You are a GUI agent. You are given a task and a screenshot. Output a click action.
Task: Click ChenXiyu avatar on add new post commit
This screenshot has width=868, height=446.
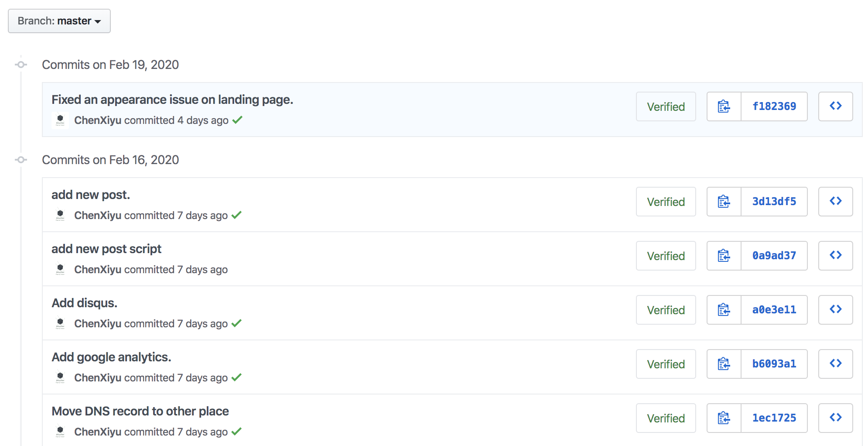coord(60,215)
